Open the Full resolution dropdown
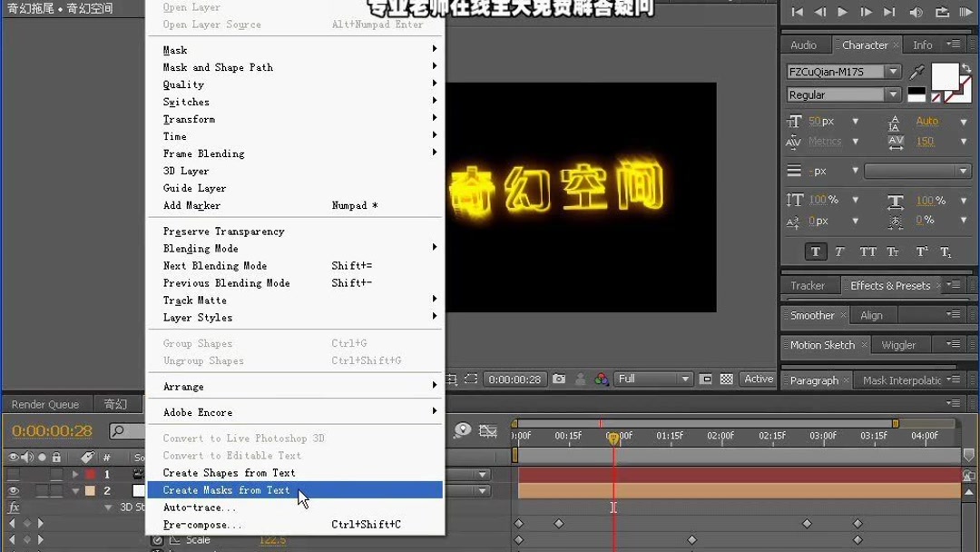The image size is (980, 552). coord(653,379)
